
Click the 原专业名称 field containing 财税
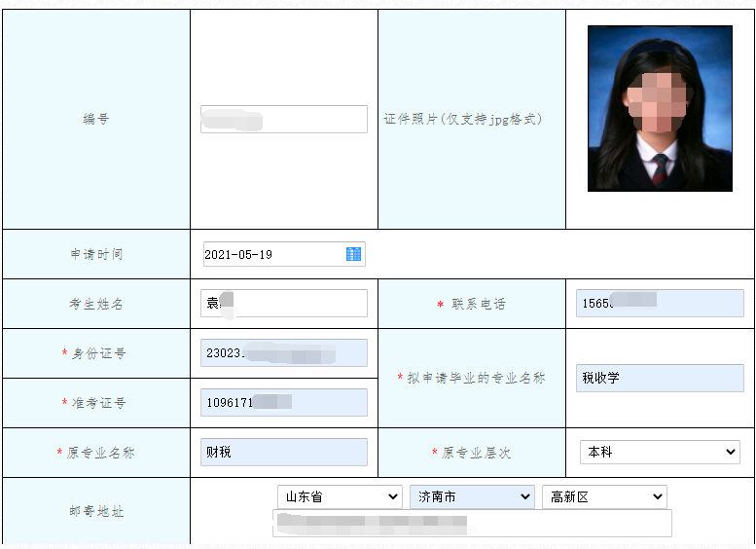click(284, 452)
